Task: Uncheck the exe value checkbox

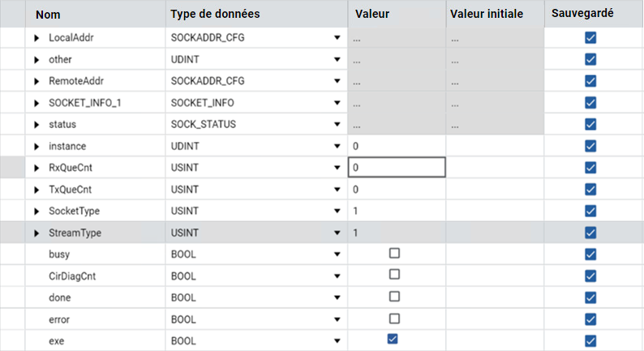Action: coord(393,339)
